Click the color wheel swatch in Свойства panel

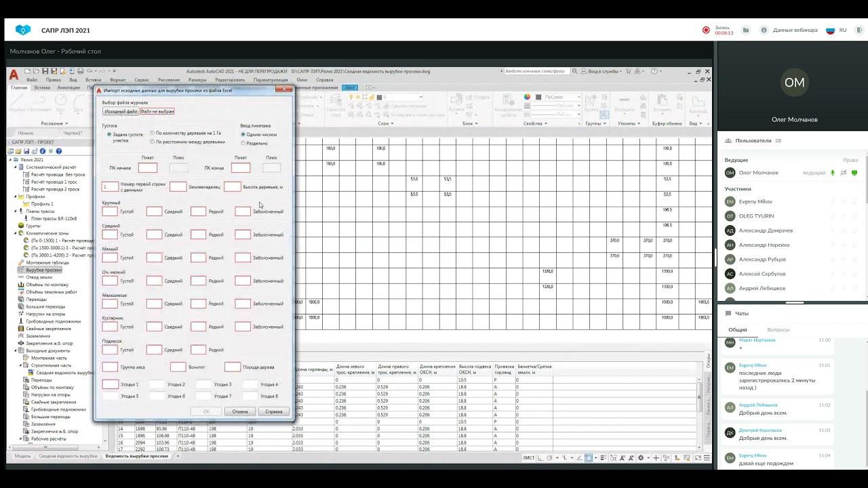click(x=527, y=98)
